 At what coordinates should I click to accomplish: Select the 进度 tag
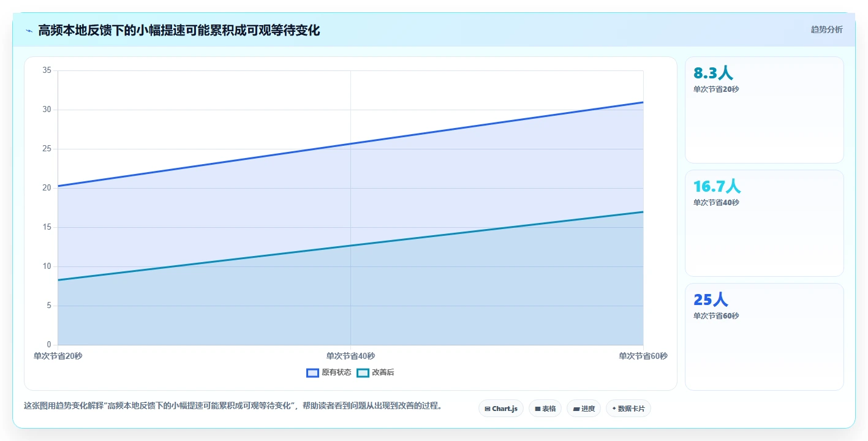(584, 409)
